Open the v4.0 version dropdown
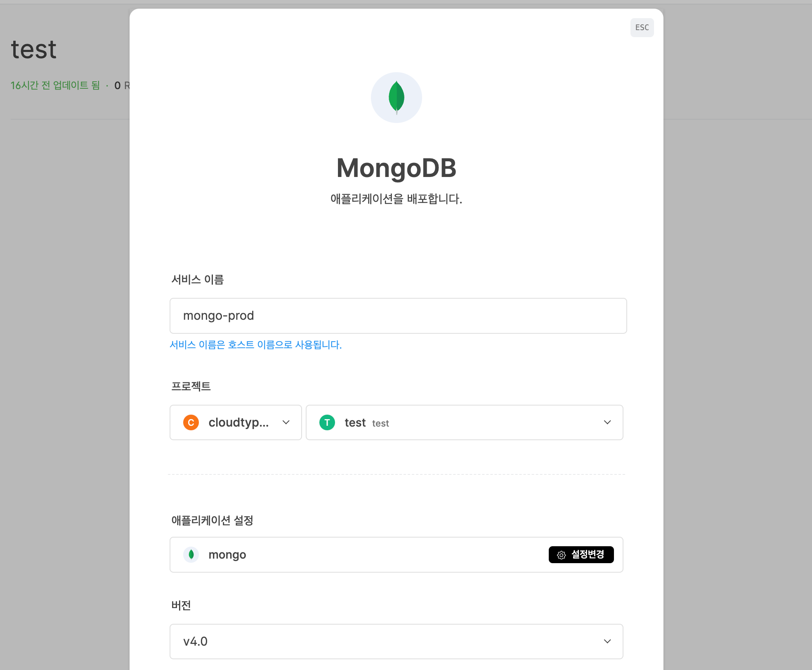Image resolution: width=812 pixels, height=670 pixels. point(396,642)
